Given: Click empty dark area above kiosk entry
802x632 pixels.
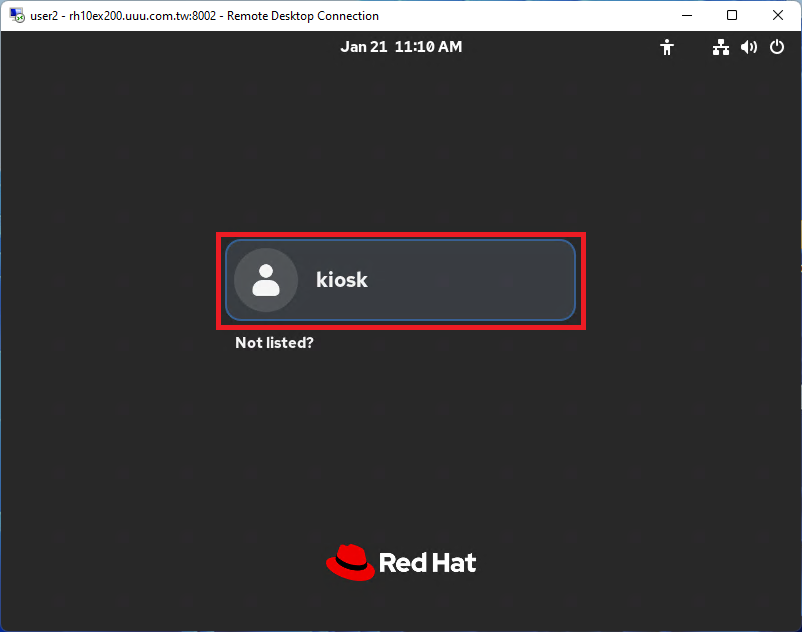Looking at the screenshot, I should point(400,150).
